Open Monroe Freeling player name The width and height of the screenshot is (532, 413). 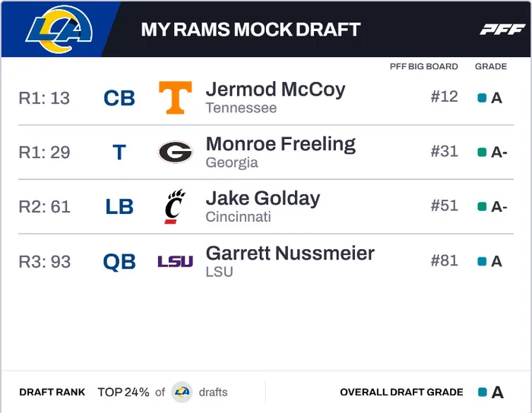280,144
